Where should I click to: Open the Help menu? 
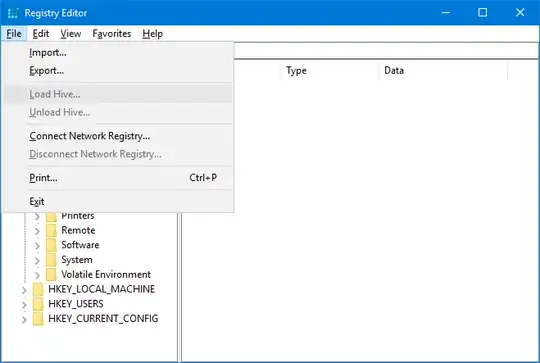tap(153, 34)
